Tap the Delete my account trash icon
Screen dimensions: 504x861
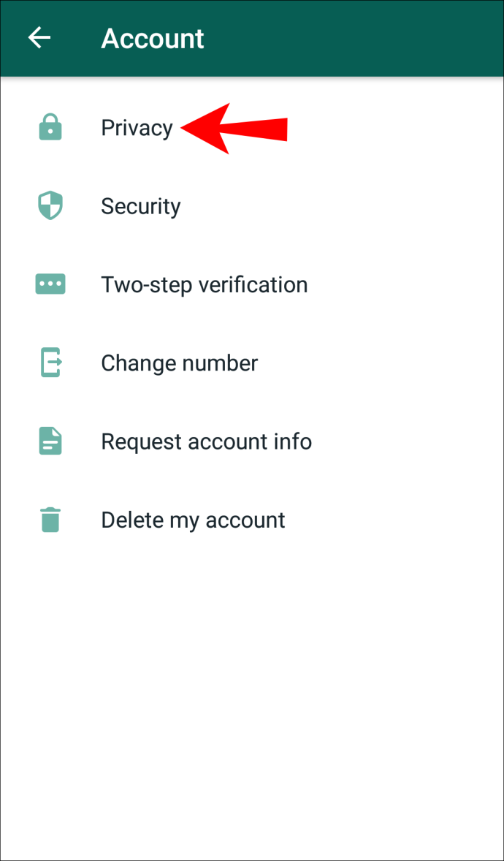tap(50, 520)
